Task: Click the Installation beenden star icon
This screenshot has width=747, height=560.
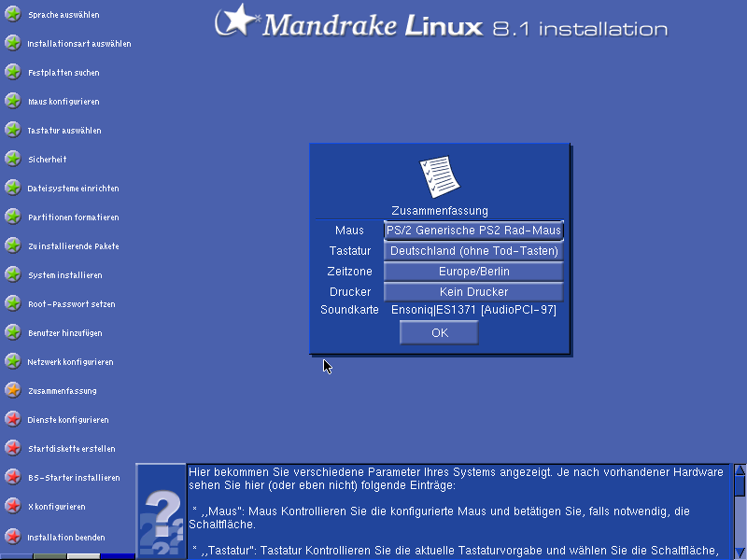Action: tap(13, 538)
